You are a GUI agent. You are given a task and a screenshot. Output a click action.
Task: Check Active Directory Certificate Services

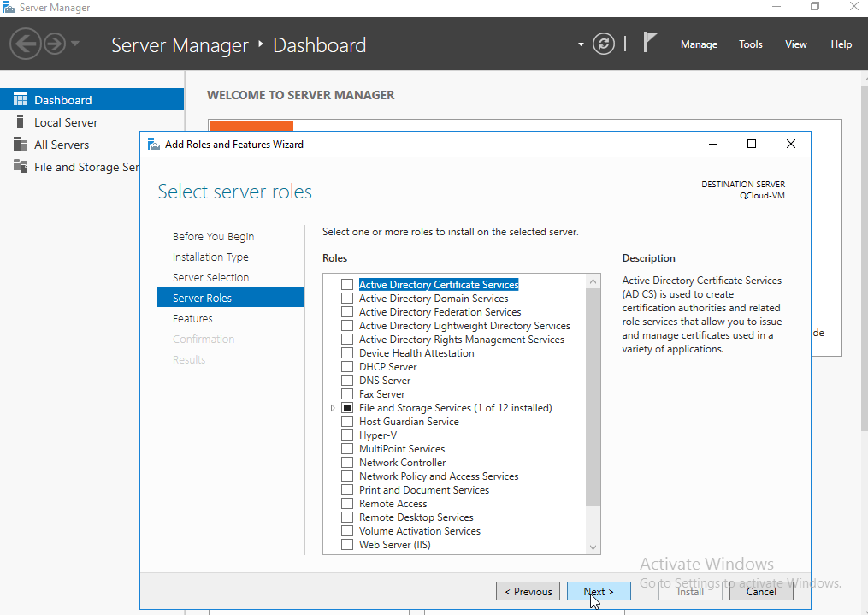click(347, 285)
